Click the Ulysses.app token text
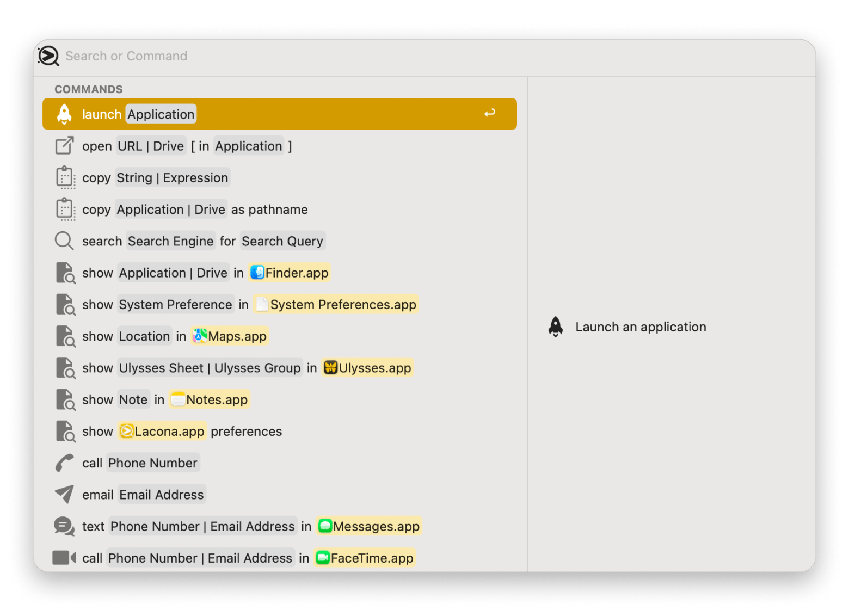This screenshot has width=849, height=616. 375,368
